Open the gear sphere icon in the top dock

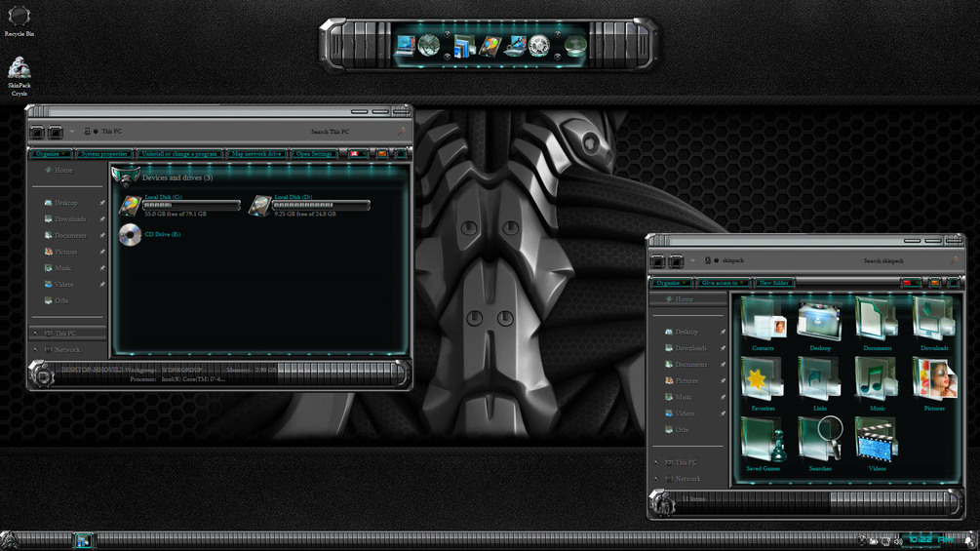pos(538,46)
